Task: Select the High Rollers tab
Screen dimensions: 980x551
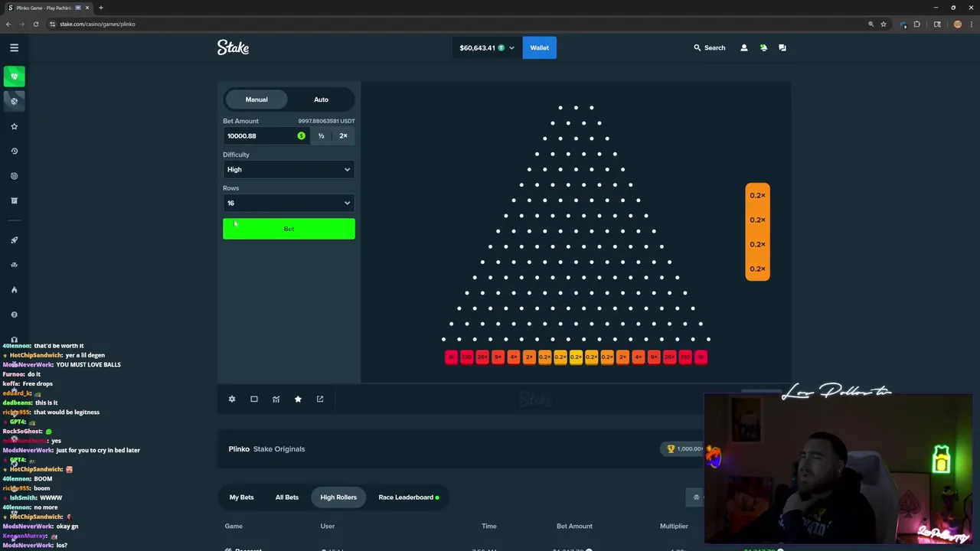Action: 338,497
